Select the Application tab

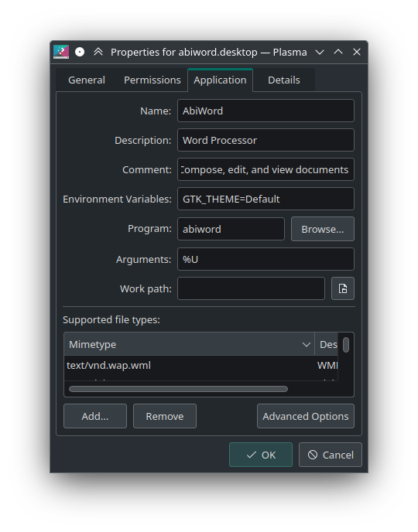(220, 80)
